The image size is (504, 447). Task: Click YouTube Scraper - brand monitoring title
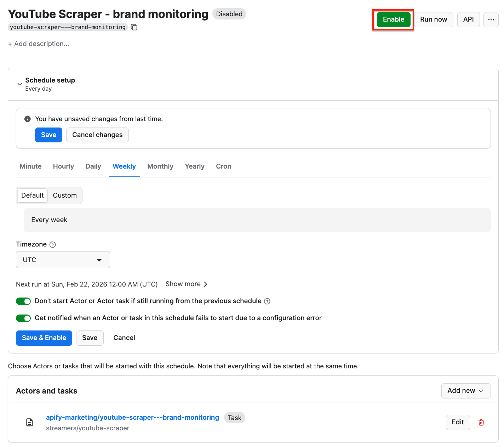pyautogui.click(x=108, y=14)
